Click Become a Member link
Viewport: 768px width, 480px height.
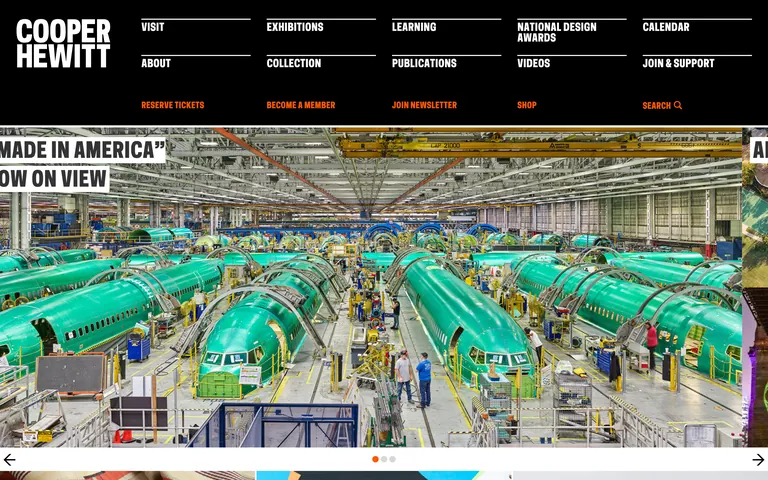pos(301,105)
